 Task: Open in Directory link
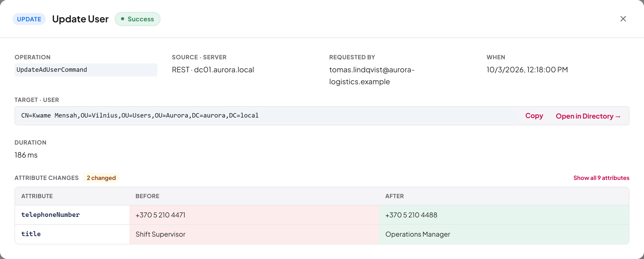588,116
